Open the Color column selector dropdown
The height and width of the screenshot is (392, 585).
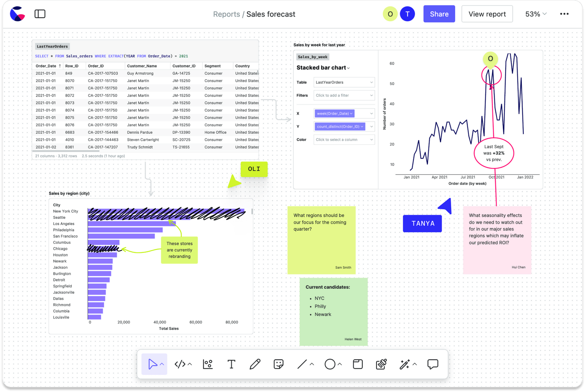click(x=344, y=139)
